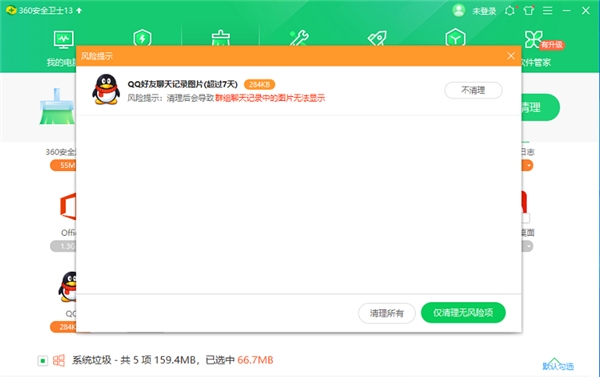Open the cleanup broom tab icon
Viewport: 600px width, 377px height.
(x=221, y=38)
